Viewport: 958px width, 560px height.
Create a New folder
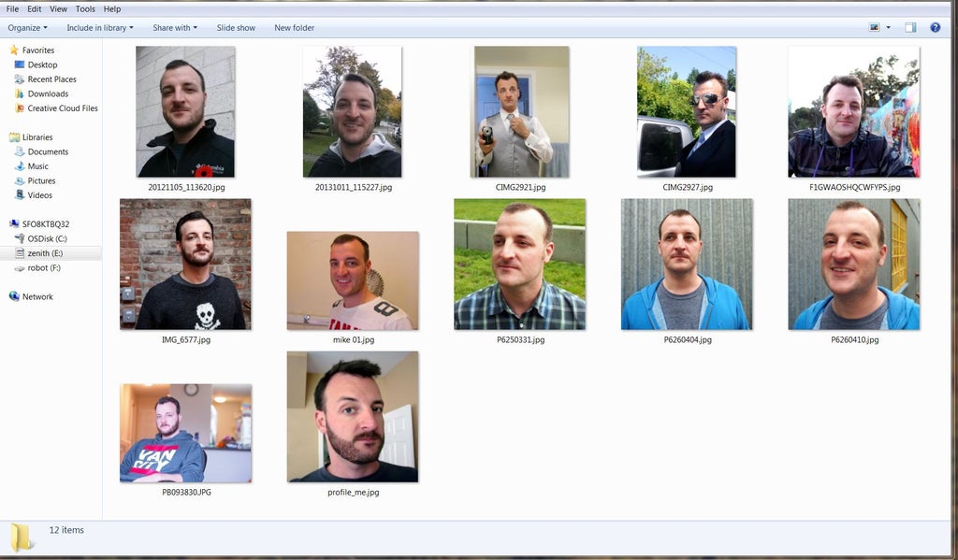click(294, 28)
